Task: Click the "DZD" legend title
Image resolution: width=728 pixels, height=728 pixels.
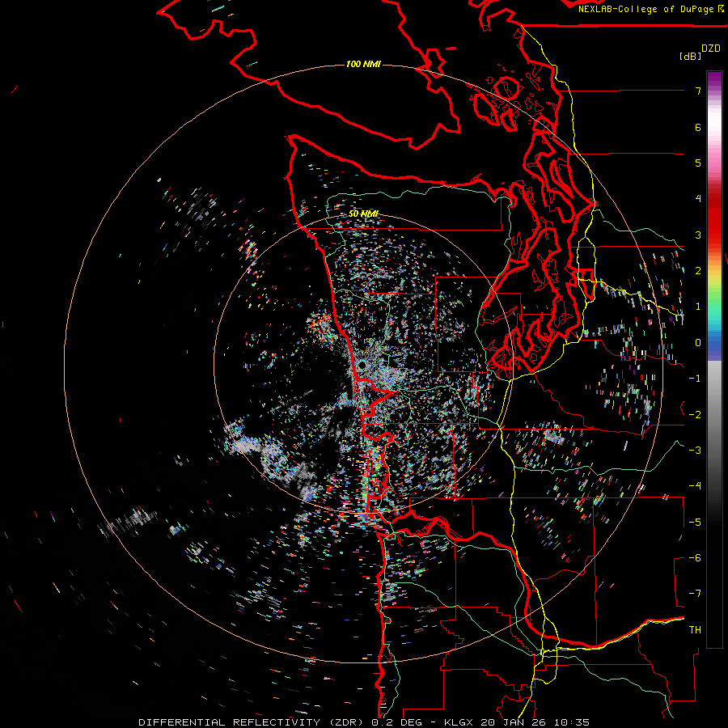Action: point(711,49)
